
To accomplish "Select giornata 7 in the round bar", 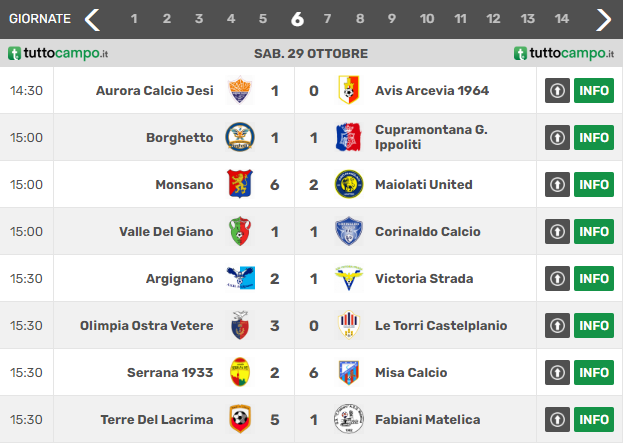I will pos(327,19).
